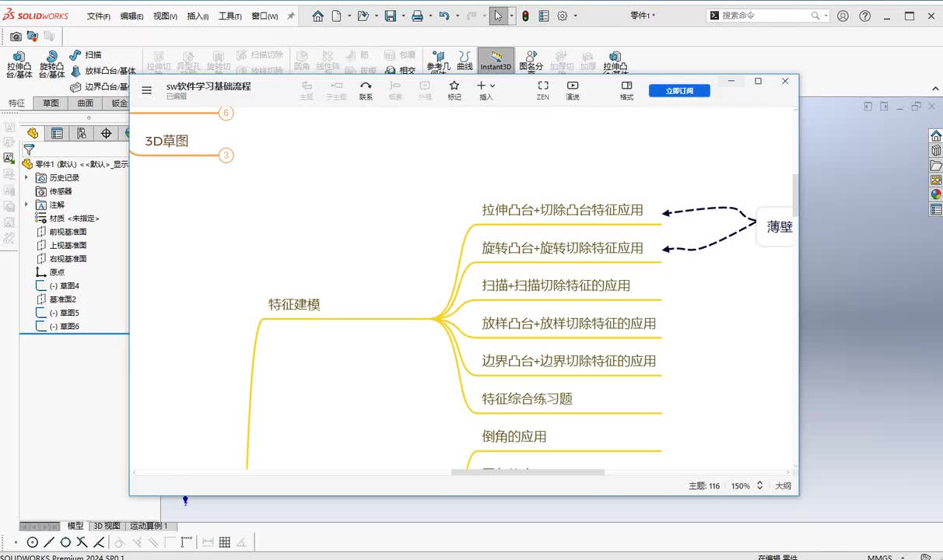Click the Intersect (相交) tool
Screen dimensions: 943x560
pos(401,70)
